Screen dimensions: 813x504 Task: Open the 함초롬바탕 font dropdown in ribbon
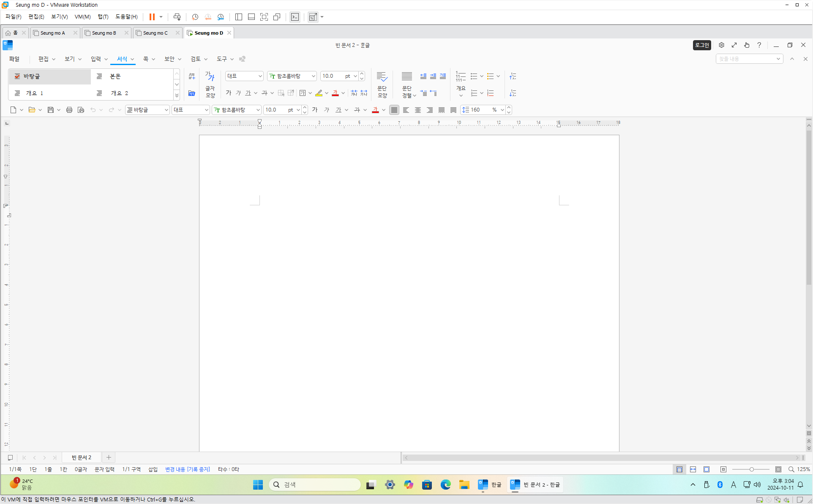pyautogui.click(x=313, y=76)
